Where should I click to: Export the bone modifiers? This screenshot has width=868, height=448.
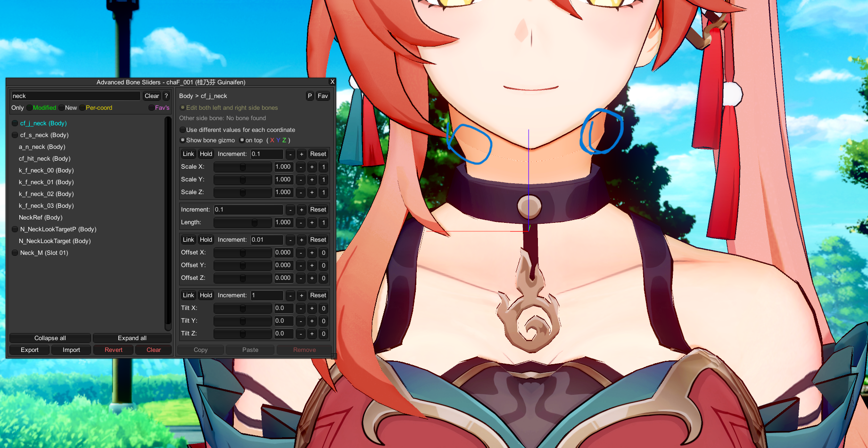[30, 350]
